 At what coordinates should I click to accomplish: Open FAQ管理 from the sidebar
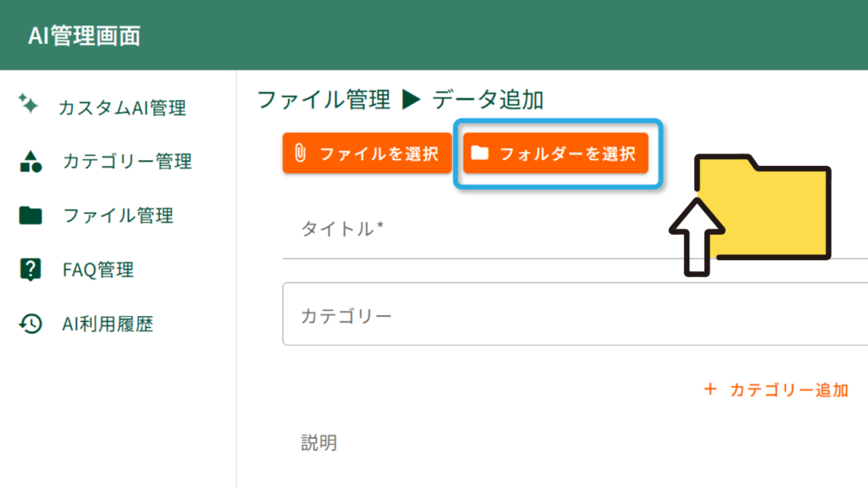tap(98, 269)
